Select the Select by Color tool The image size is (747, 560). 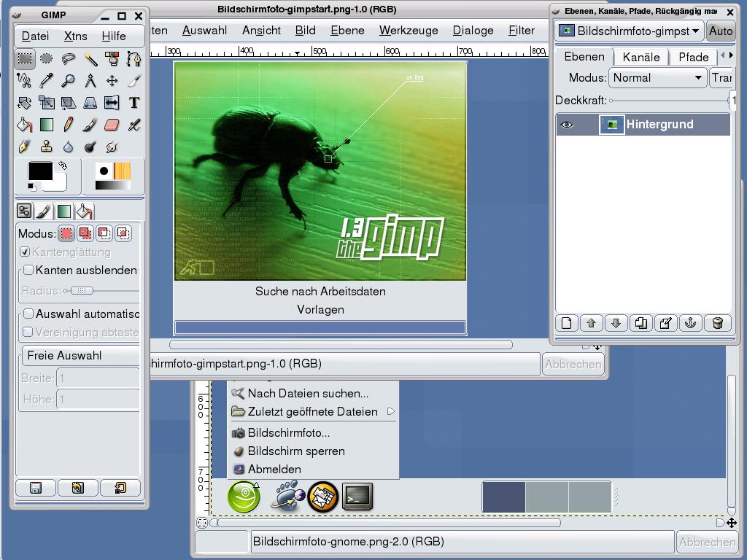(112, 59)
